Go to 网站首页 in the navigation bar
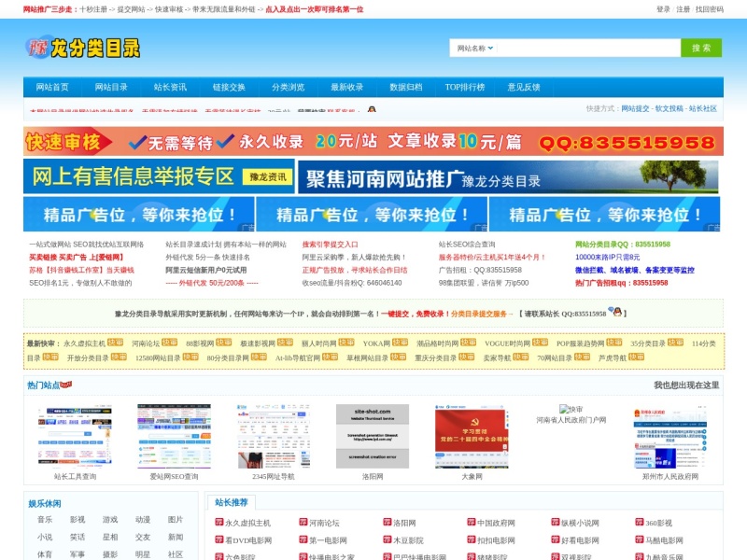Viewport: 747px width, 560px height. (x=52, y=87)
